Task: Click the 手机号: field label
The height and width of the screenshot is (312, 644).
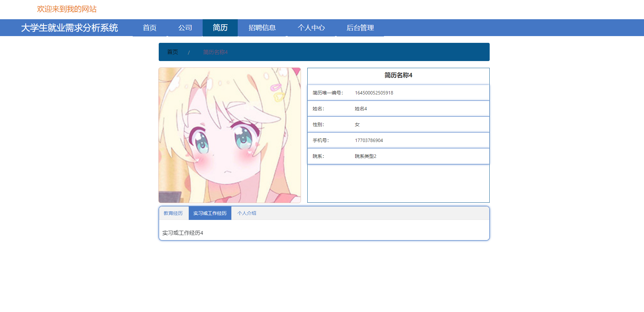Action: pyautogui.click(x=321, y=140)
